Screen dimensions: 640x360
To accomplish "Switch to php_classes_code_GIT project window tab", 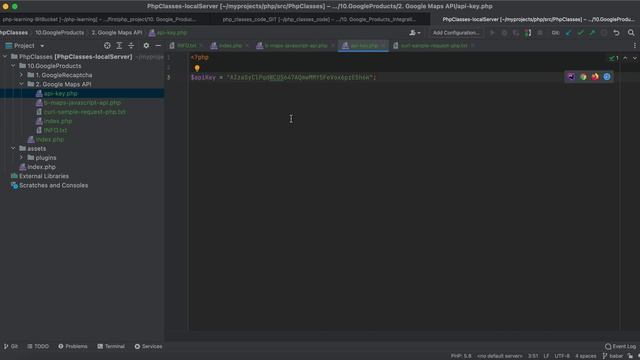I will [x=319, y=19].
